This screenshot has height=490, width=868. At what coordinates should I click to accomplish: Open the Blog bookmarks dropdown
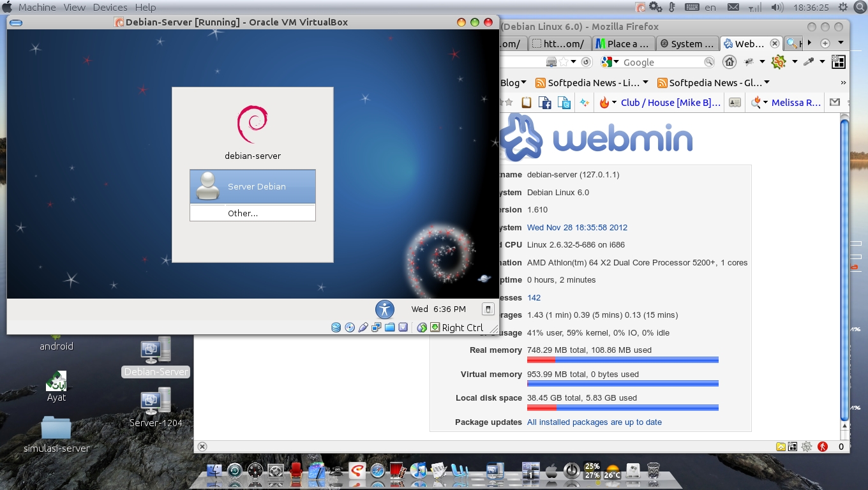coord(513,82)
